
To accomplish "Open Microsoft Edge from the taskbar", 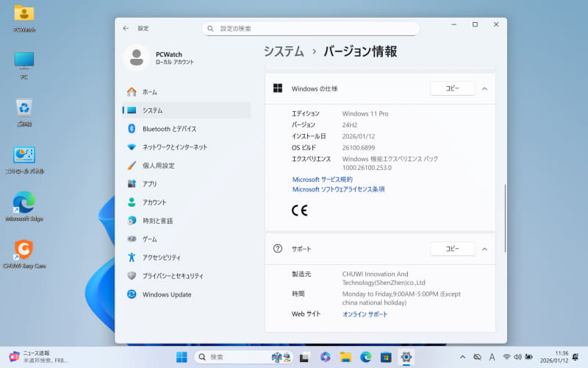I will click(x=365, y=357).
